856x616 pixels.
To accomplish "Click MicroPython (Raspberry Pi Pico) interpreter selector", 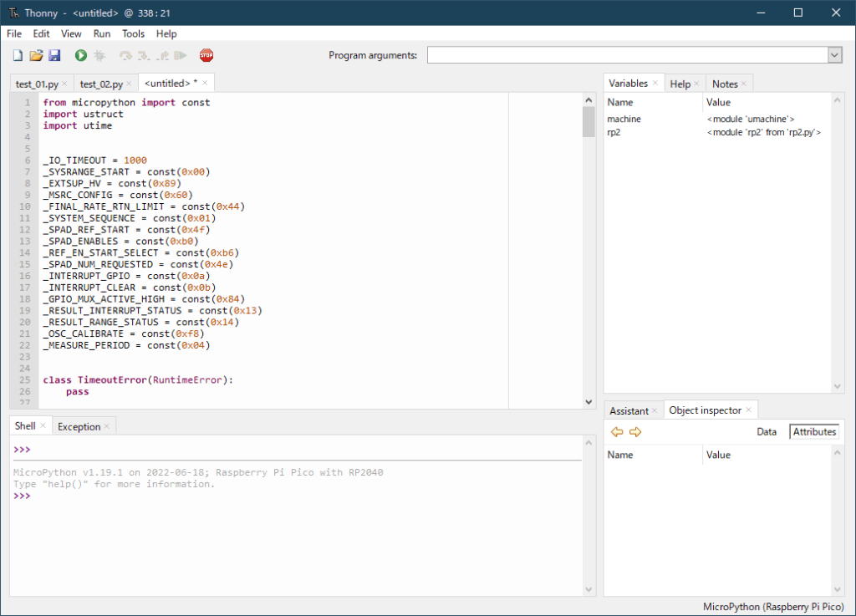I will (x=773, y=606).
